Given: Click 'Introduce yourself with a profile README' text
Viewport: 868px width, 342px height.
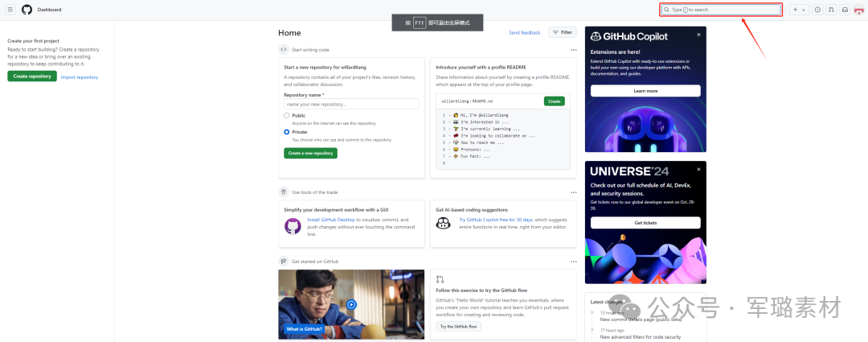Looking at the screenshot, I should click(481, 67).
